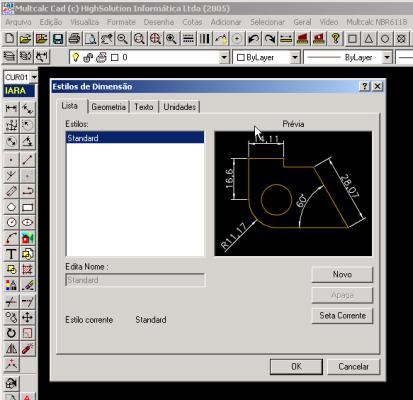Open the Cotas menu
The image size is (413, 400).
tap(192, 22)
